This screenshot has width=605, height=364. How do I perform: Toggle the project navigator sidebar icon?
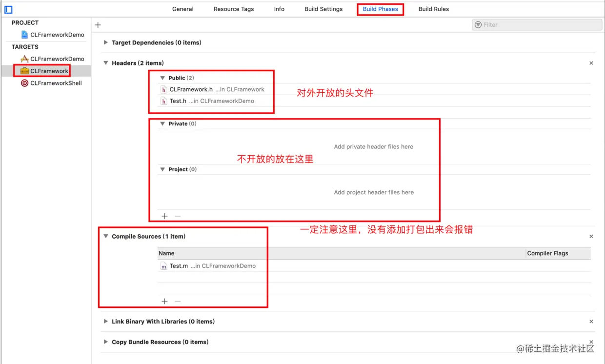coord(8,9)
